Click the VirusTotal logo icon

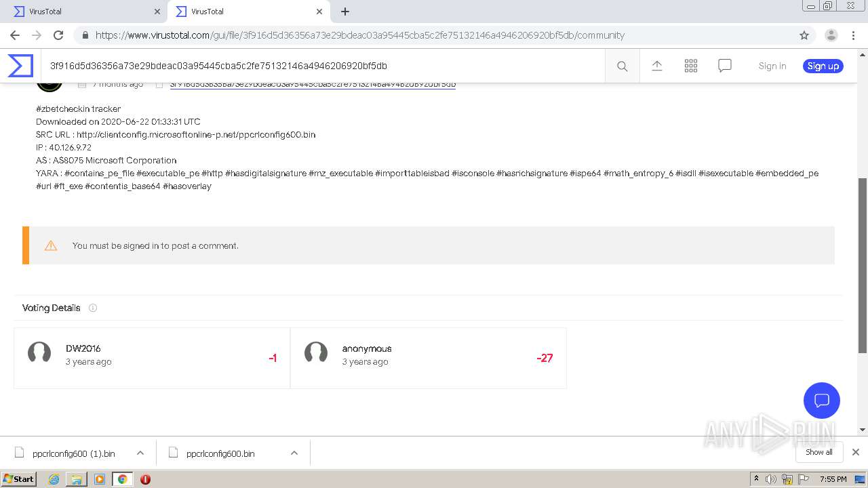20,66
